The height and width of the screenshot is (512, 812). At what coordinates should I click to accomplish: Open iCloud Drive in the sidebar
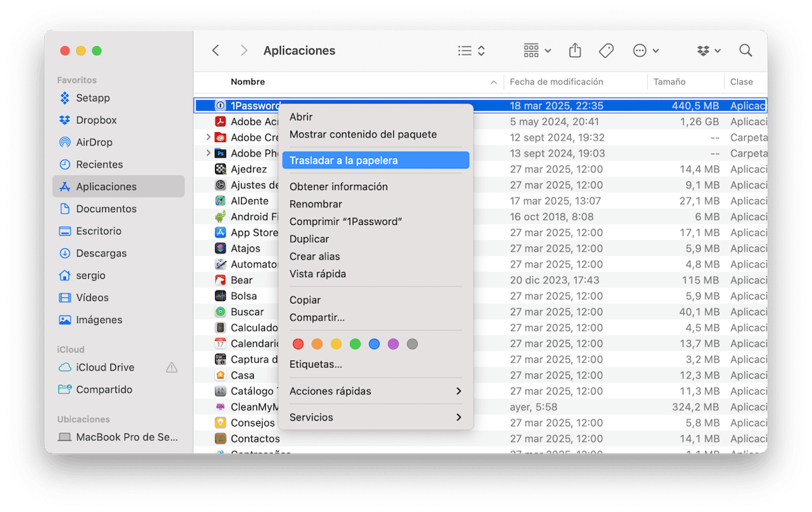point(118,367)
